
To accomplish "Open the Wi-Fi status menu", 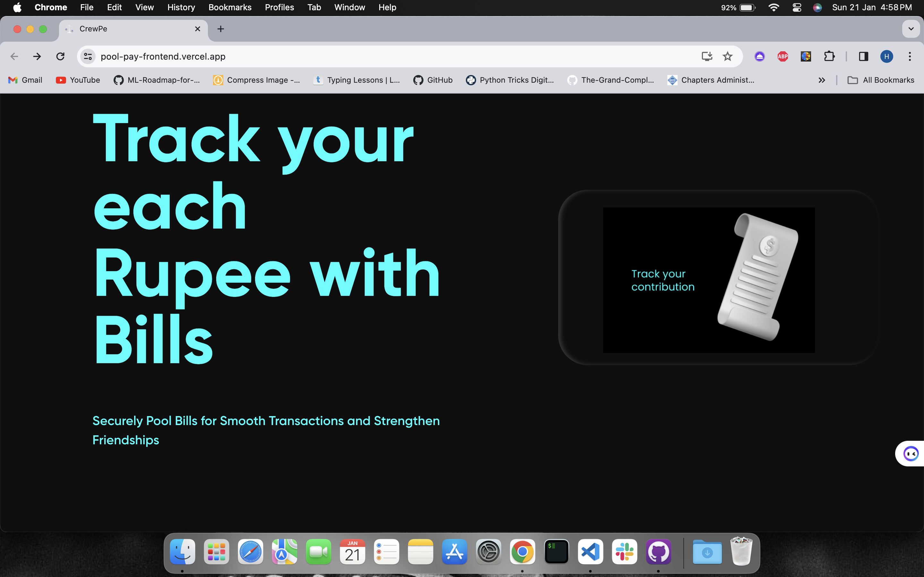I will point(774,7).
